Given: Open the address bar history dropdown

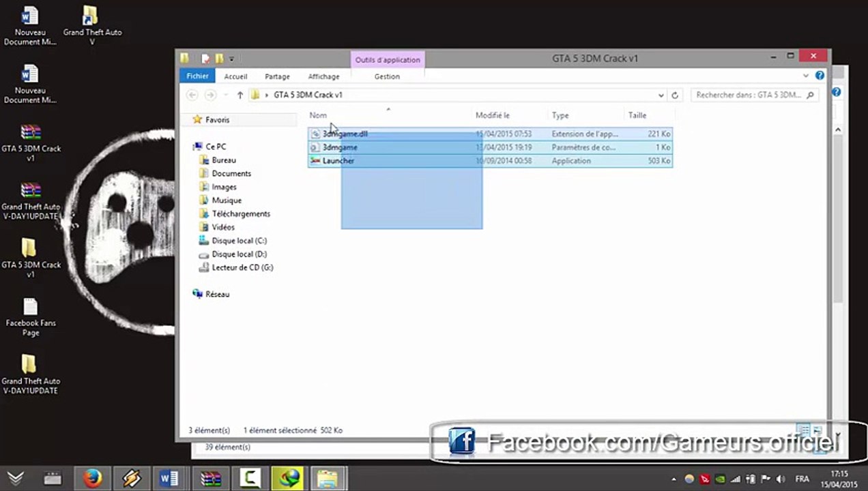Looking at the screenshot, I should click(661, 95).
